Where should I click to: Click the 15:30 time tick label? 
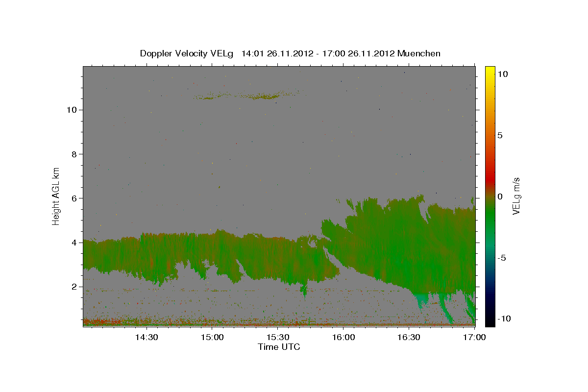[278, 338]
